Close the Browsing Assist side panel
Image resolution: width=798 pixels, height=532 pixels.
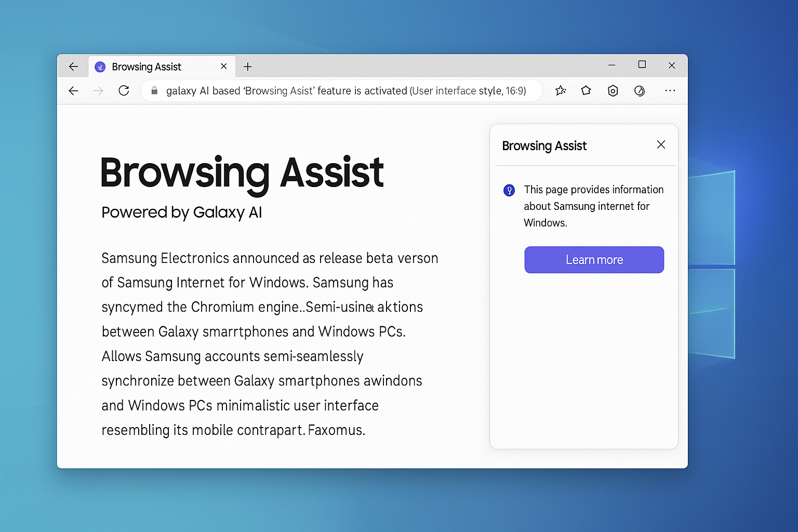[x=661, y=144]
